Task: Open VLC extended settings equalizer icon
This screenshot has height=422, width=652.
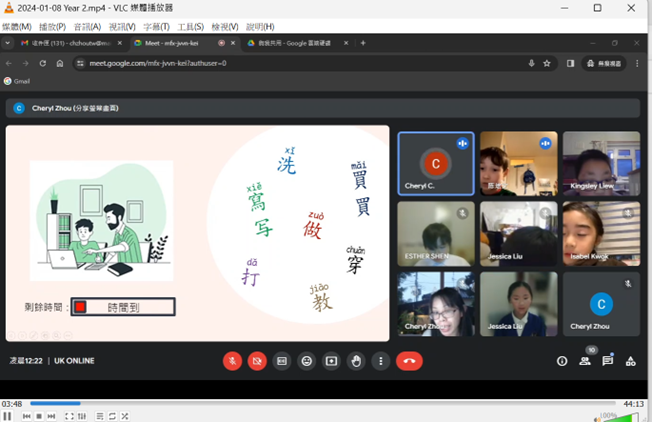Action: [82, 416]
